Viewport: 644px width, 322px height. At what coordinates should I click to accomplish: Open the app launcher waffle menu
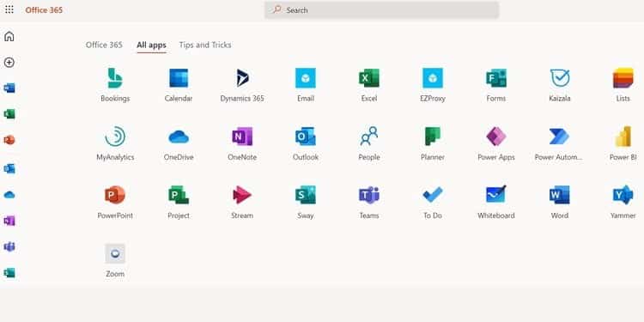[9, 9]
